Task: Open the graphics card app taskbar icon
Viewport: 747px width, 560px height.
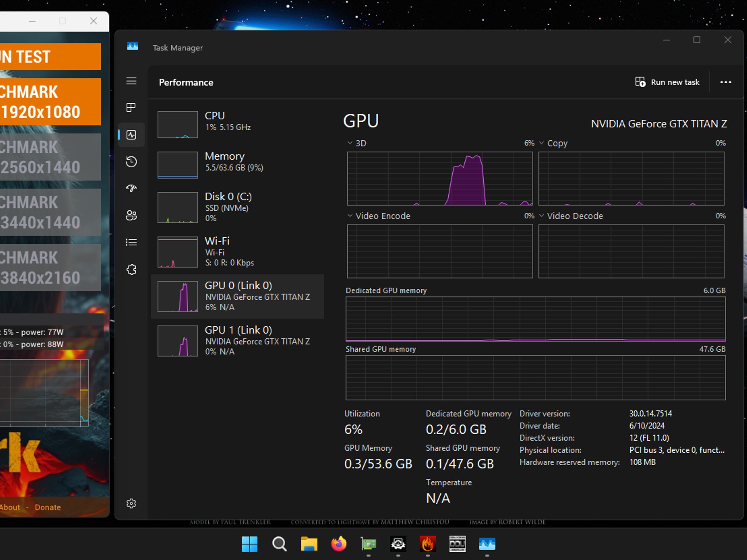Action: click(368, 544)
